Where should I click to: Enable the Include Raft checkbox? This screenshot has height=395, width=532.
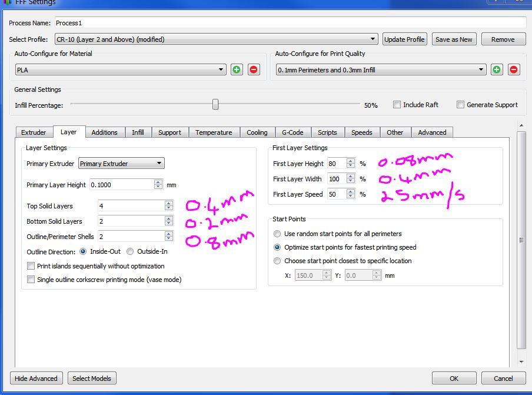click(397, 105)
